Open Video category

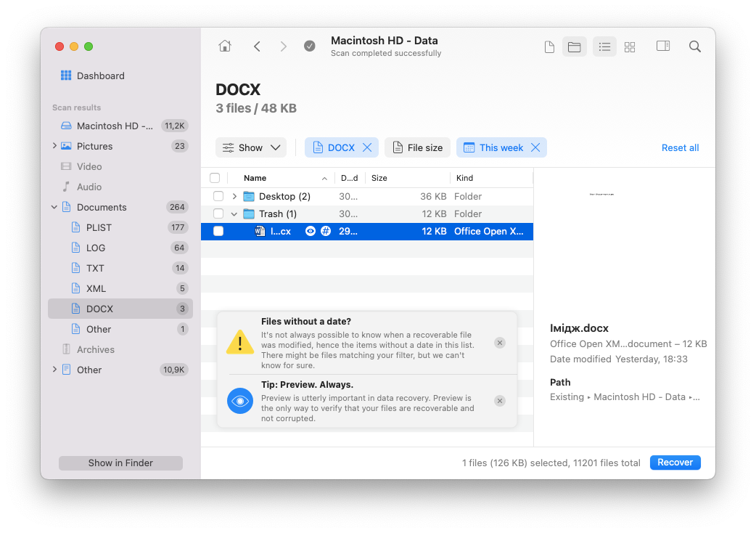(120, 166)
